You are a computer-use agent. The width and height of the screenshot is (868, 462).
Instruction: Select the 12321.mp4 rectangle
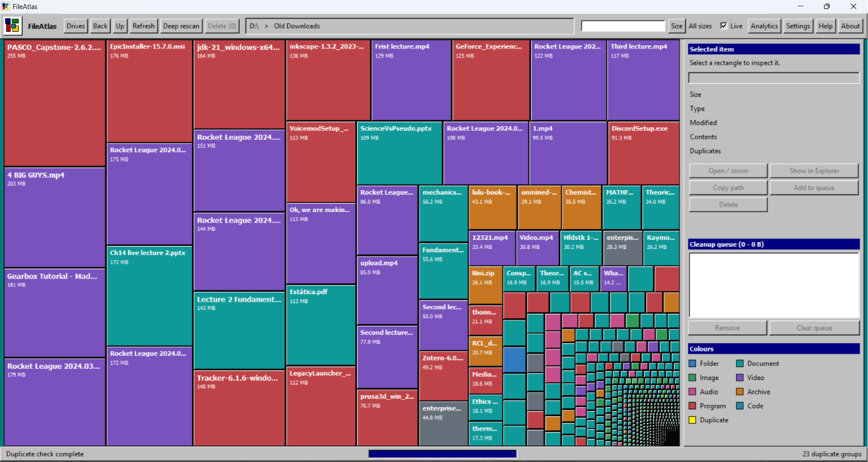(x=492, y=248)
